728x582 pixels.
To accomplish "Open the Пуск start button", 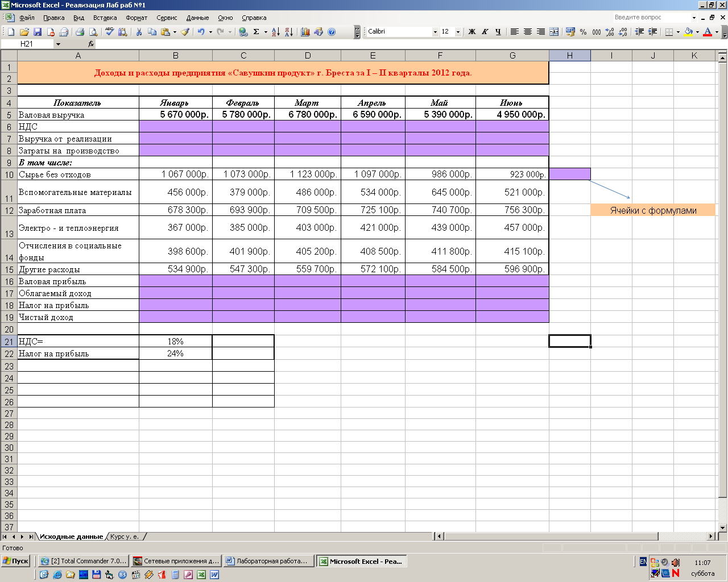I will click(15, 561).
